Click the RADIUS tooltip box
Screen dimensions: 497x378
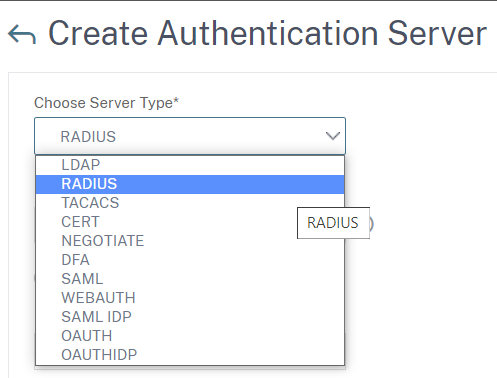[333, 223]
